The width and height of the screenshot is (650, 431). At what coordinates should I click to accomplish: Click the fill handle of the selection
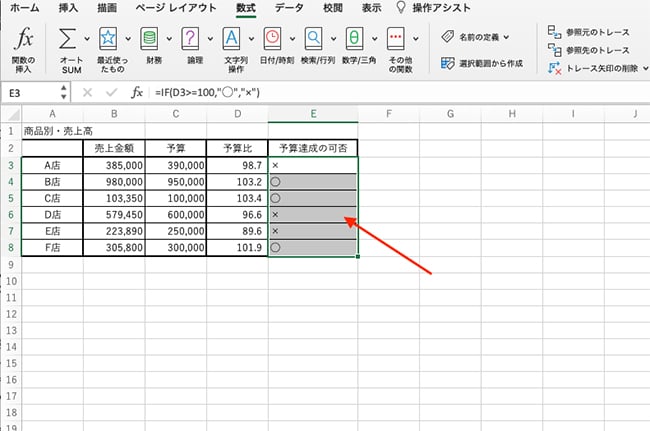pos(358,257)
